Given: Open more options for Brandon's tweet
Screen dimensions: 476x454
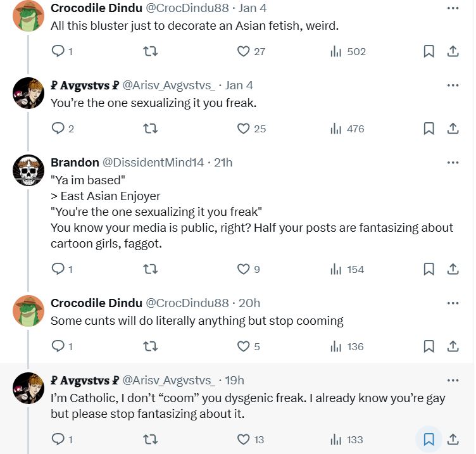Looking at the screenshot, I should coord(453,163).
